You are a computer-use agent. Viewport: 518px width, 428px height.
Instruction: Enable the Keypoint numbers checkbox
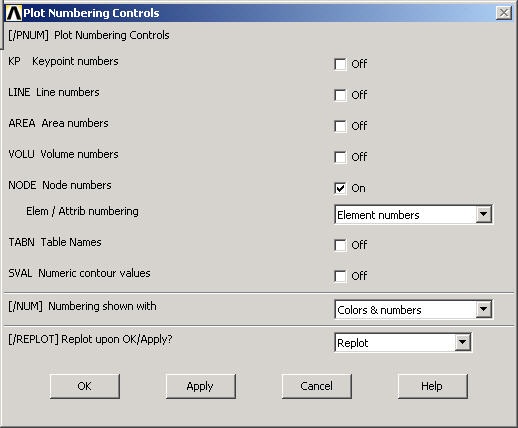coord(340,64)
